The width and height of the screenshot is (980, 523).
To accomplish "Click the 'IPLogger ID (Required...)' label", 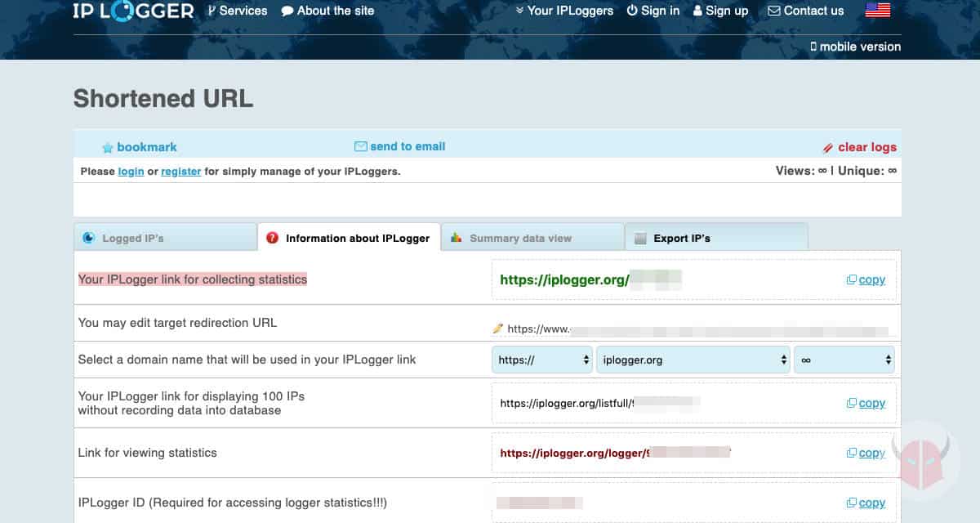I will pos(233,503).
